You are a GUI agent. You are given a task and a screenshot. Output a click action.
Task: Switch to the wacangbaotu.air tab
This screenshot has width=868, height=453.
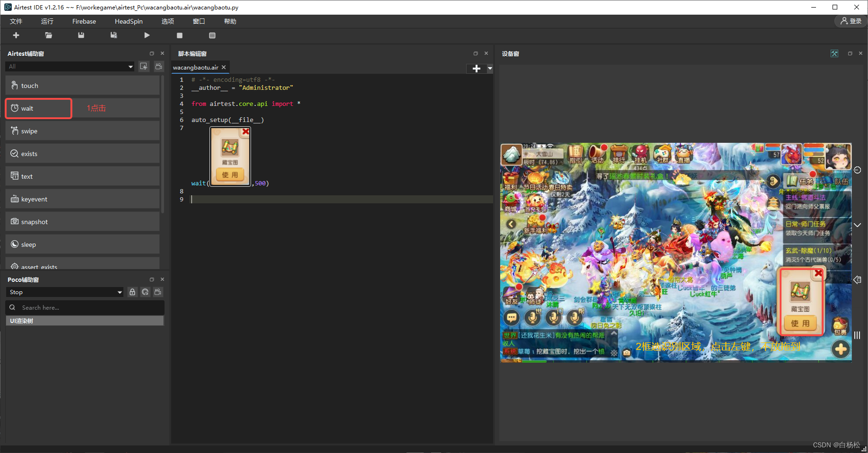(196, 68)
